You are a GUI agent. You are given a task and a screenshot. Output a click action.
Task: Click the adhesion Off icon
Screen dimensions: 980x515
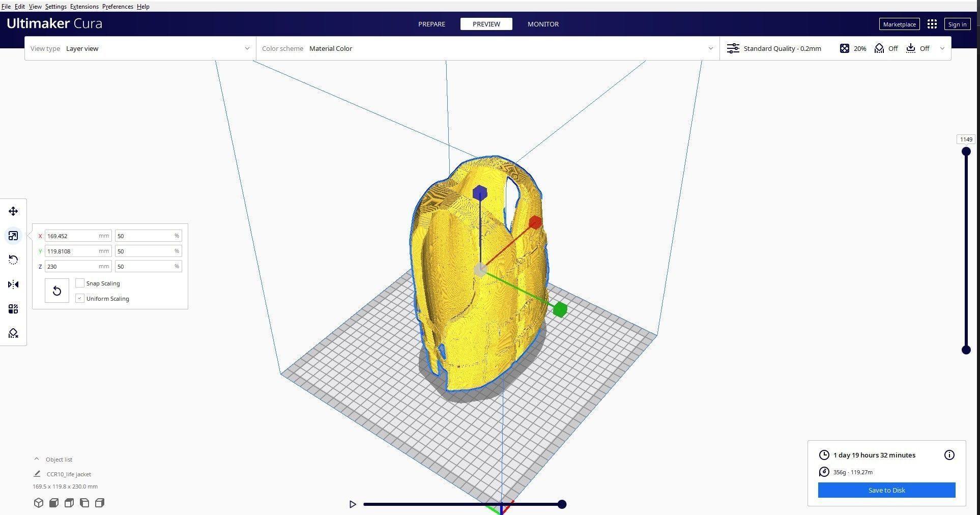pyautogui.click(x=911, y=48)
